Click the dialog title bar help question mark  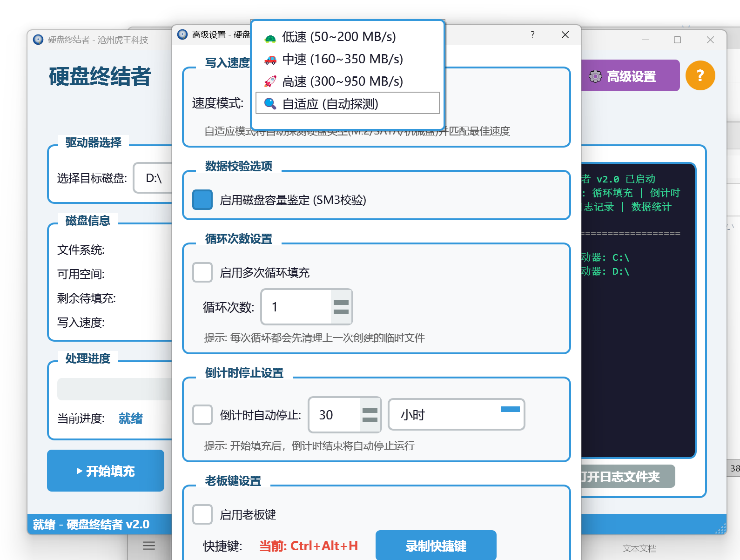pos(532,35)
